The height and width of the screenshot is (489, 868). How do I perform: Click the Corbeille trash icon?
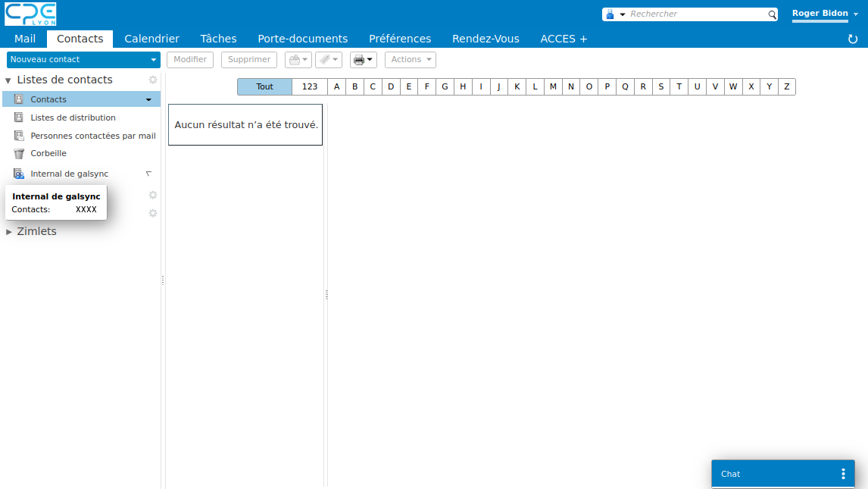point(19,153)
